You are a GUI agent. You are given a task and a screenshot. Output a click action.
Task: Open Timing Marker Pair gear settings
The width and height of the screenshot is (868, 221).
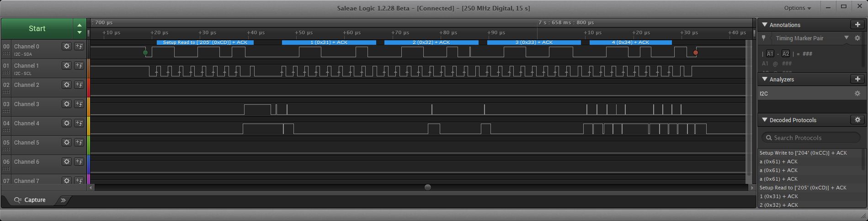pos(857,38)
